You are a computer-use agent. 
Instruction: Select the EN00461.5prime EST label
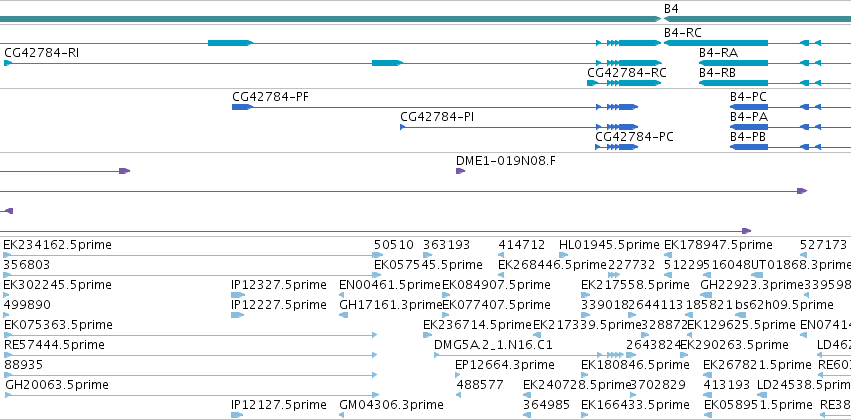point(390,285)
